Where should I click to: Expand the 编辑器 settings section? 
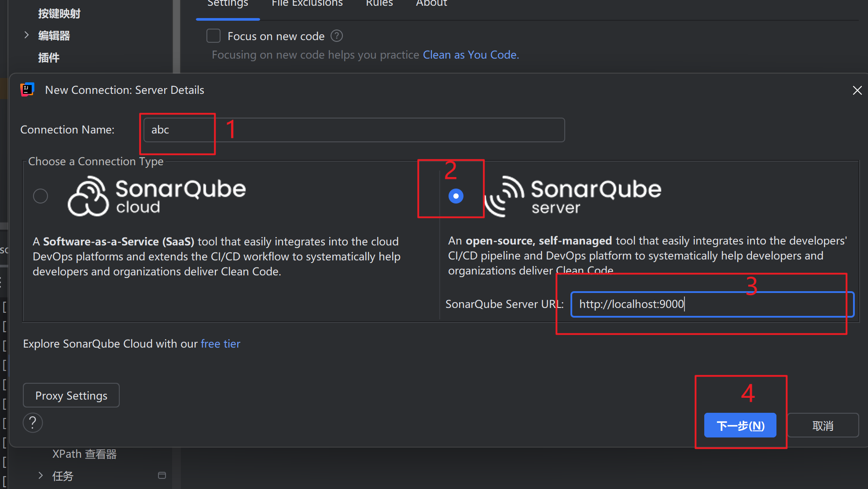coord(26,35)
